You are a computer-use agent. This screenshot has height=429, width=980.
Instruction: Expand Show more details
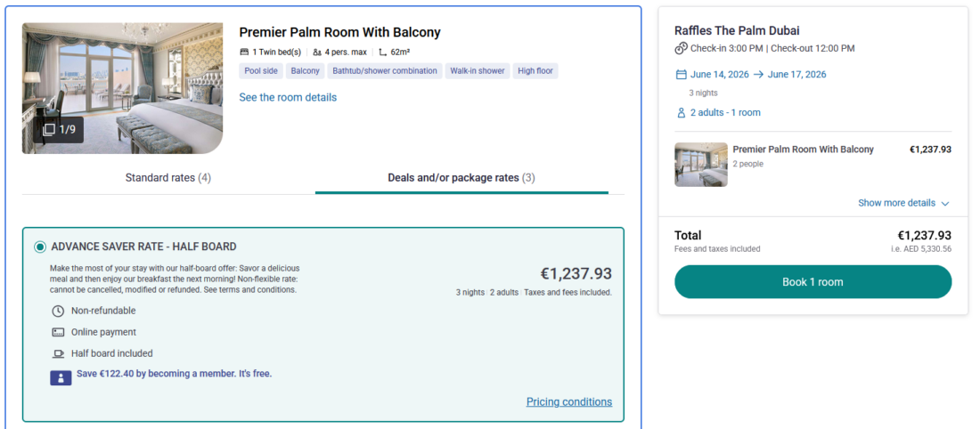pos(896,203)
